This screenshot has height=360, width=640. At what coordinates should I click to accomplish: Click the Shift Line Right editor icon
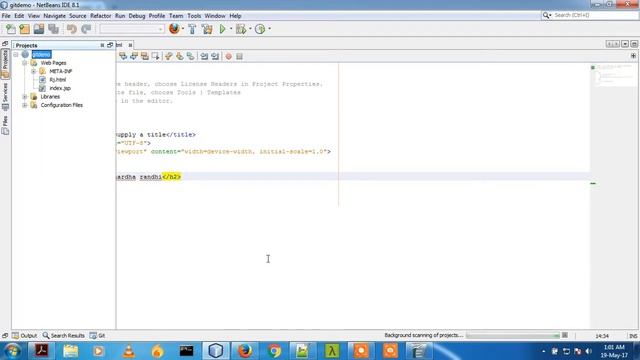[215, 56]
